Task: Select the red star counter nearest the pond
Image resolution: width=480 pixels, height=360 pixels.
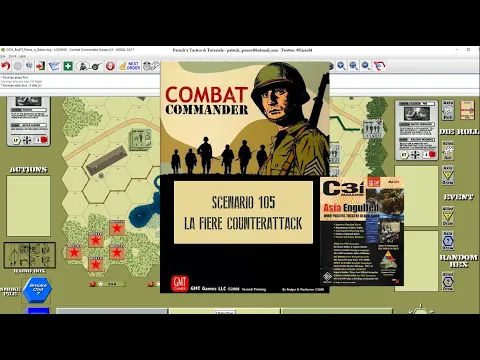Action: coord(117,228)
